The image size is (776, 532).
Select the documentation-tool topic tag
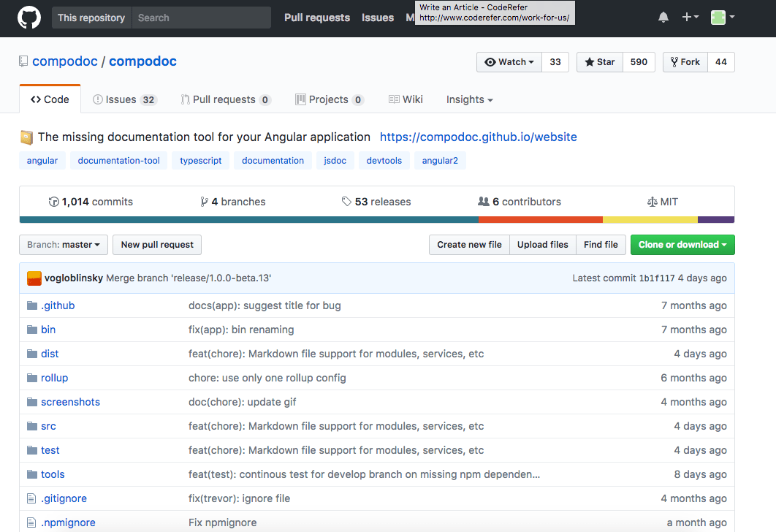coord(119,160)
